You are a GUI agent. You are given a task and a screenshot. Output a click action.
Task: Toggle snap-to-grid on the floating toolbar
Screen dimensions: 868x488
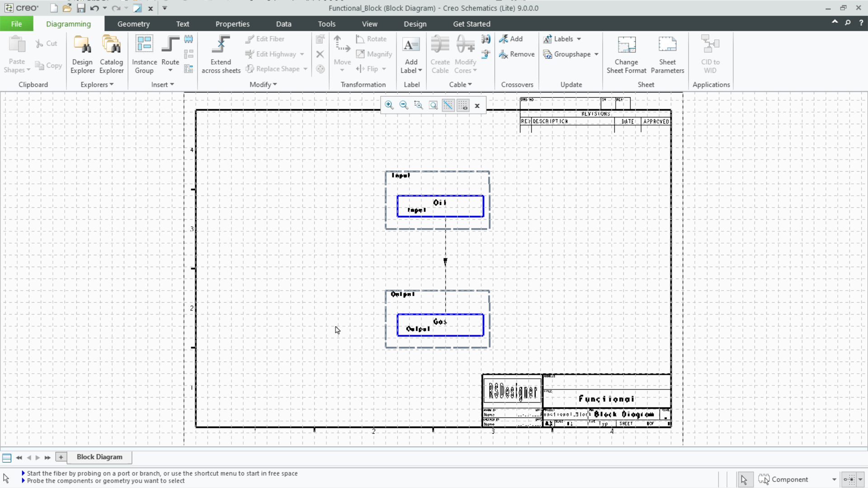pyautogui.click(x=448, y=105)
